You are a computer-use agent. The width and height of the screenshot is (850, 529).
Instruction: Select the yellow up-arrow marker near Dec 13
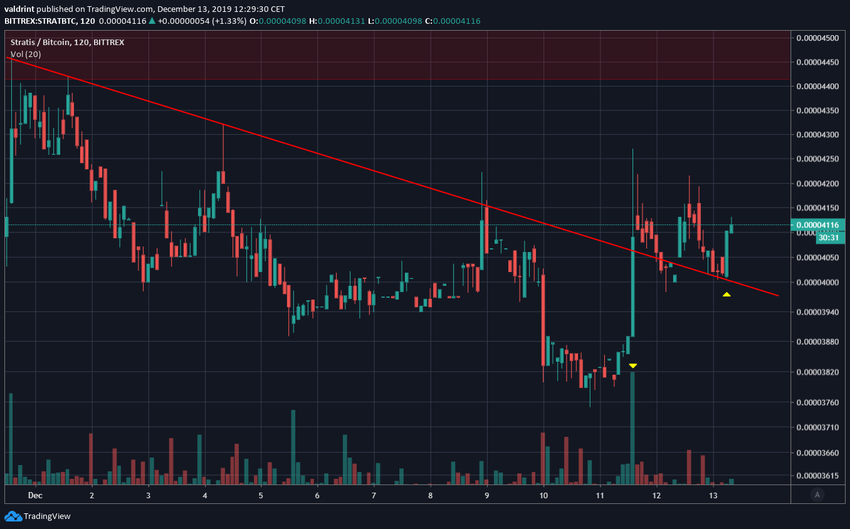point(726,294)
